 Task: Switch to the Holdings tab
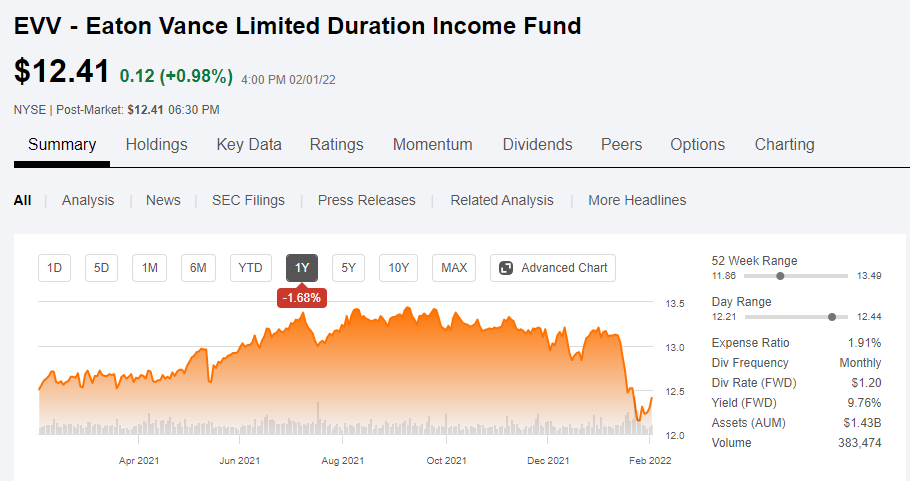tap(157, 144)
